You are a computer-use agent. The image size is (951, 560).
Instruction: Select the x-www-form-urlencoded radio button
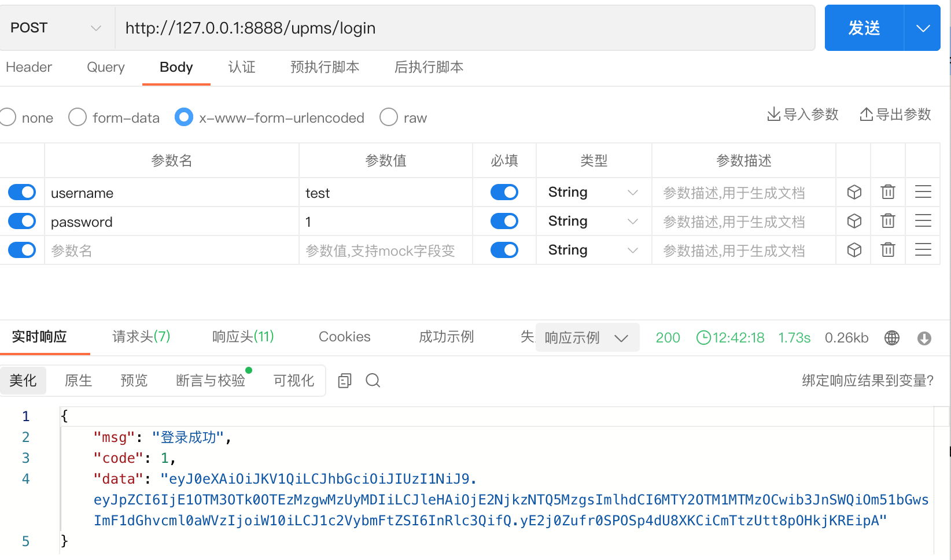point(184,117)
